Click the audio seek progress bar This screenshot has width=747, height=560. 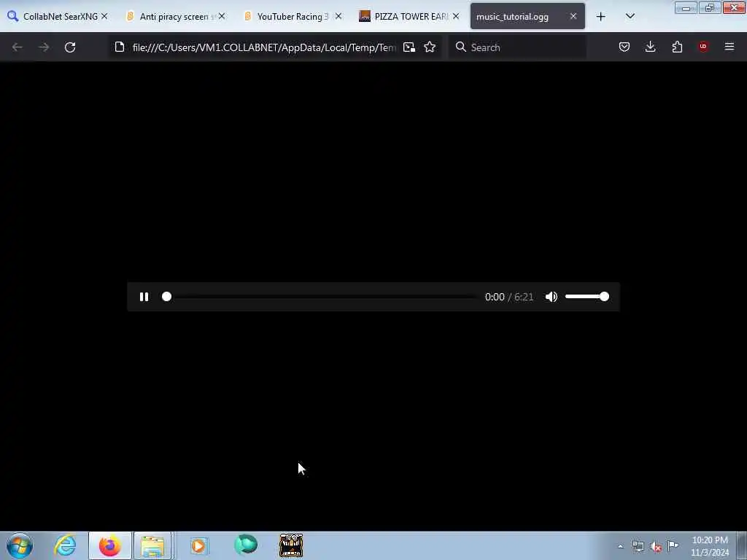320,297
